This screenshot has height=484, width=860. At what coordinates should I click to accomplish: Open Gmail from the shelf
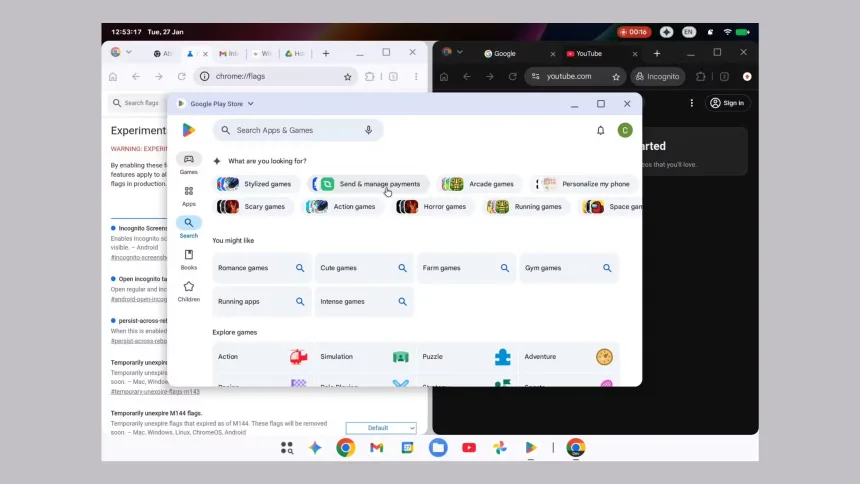pyautogui.click(x=376, y=448)
